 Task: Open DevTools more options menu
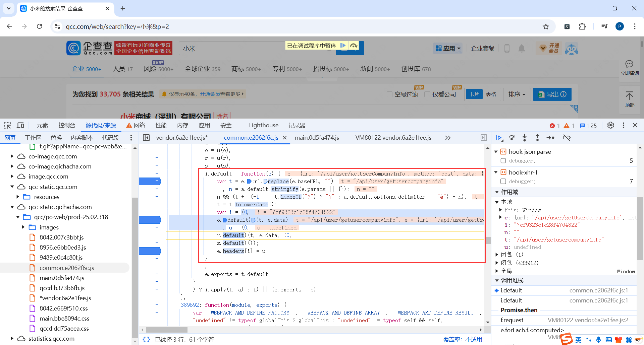point(624,125)
